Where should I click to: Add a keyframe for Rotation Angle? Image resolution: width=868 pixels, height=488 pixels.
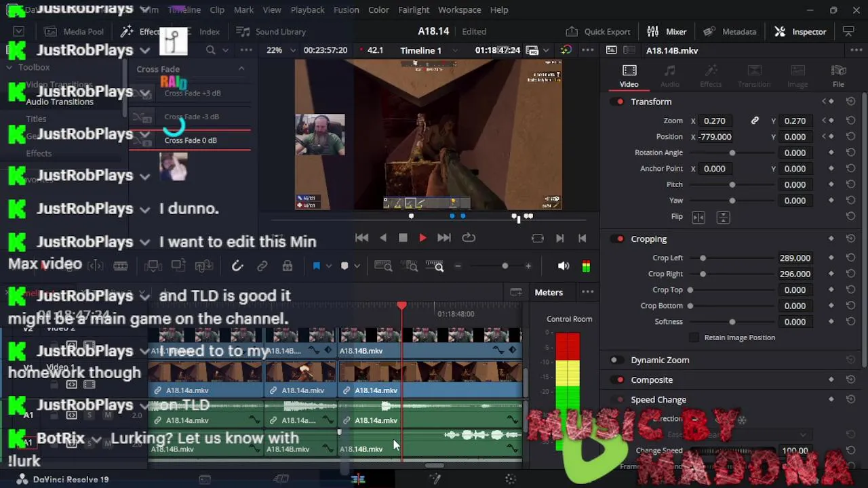tap(831, 152)
